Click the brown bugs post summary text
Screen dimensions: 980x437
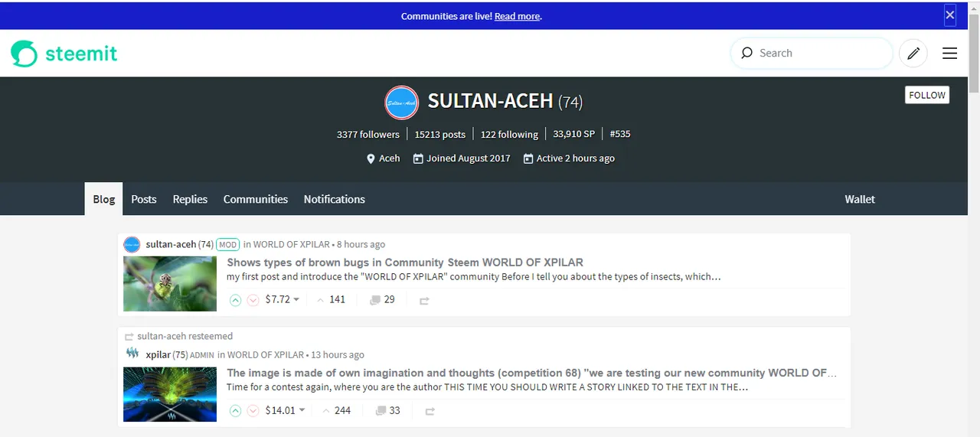[474, 276]
